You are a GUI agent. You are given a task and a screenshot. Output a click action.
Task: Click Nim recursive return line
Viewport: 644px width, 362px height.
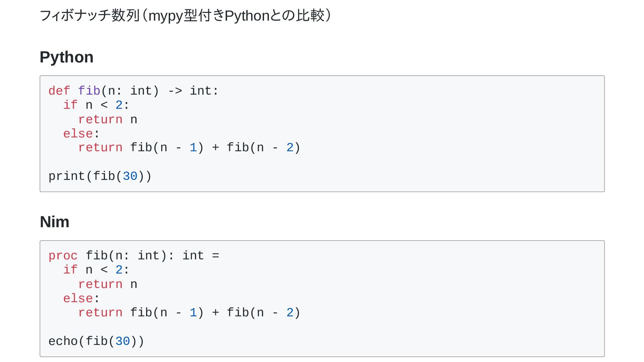tap(189, 313)
